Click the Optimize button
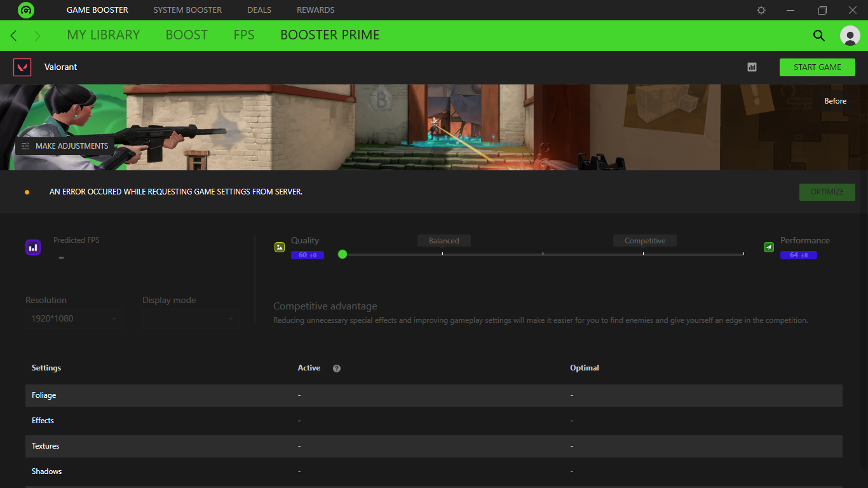The width and height of the screenshot is (868, 488). pyautogui.click(x=827, y=192)
